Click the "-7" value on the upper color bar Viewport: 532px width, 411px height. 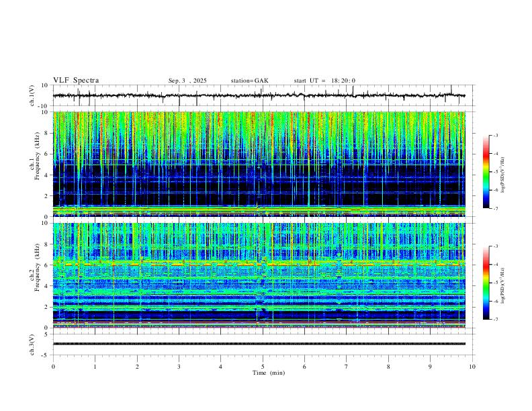(x=495, y=208)
